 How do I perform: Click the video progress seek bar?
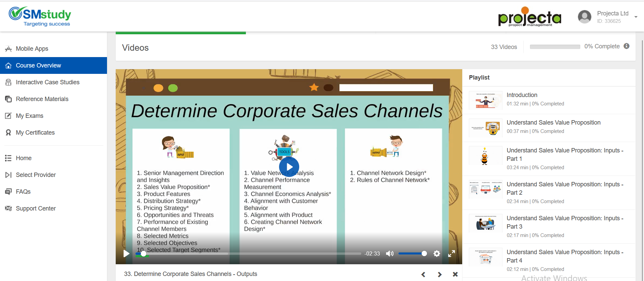point(248,253)
